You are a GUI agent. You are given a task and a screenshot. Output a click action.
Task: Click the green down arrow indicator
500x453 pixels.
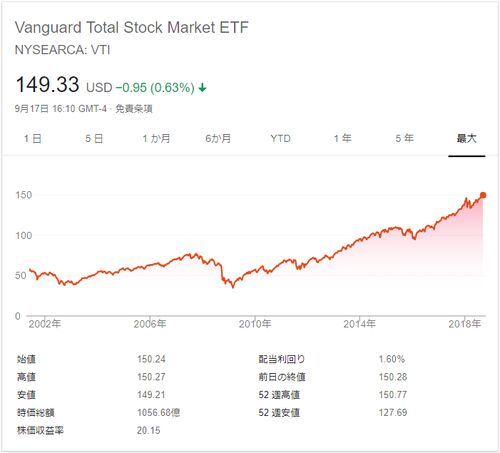click(202, 88)
